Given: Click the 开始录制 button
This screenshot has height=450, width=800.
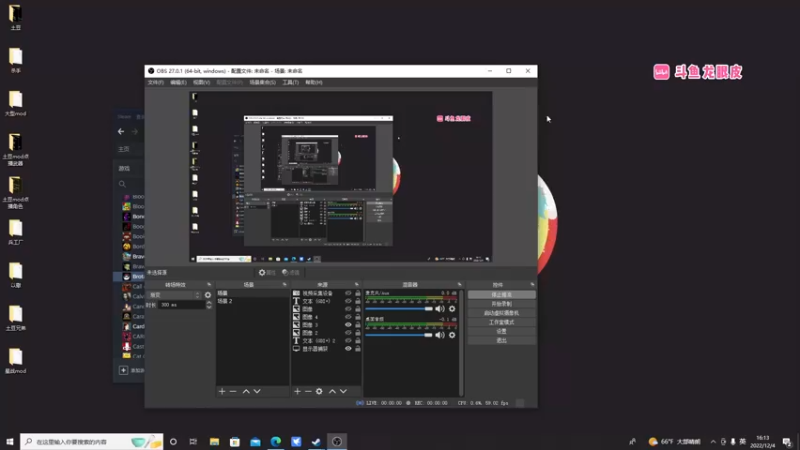Looking at the screenshot, I should tap(502, 304).
